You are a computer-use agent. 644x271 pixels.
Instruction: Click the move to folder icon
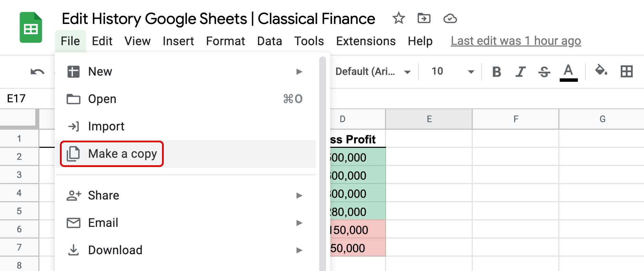pos(424,18)
